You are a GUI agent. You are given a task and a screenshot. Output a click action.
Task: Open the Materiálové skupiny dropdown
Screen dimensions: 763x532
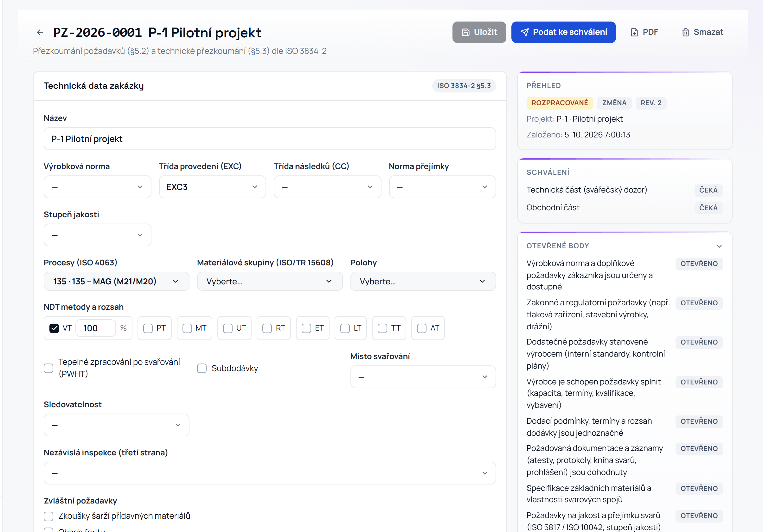[x=270, y=281]
